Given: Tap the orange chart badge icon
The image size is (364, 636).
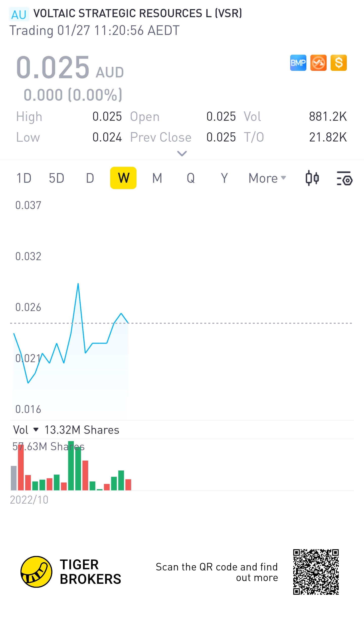Looking at the screenshot, I should 318,63.
